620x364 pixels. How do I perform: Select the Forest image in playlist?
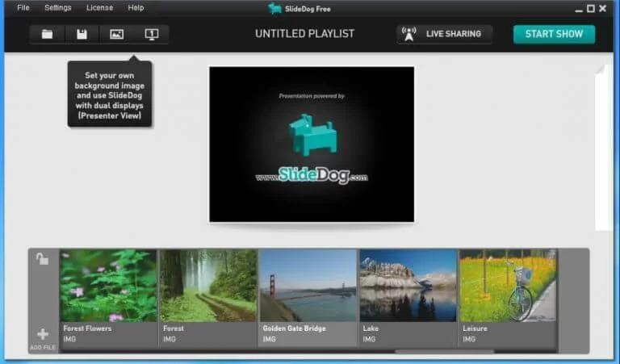tap(207, 286)
